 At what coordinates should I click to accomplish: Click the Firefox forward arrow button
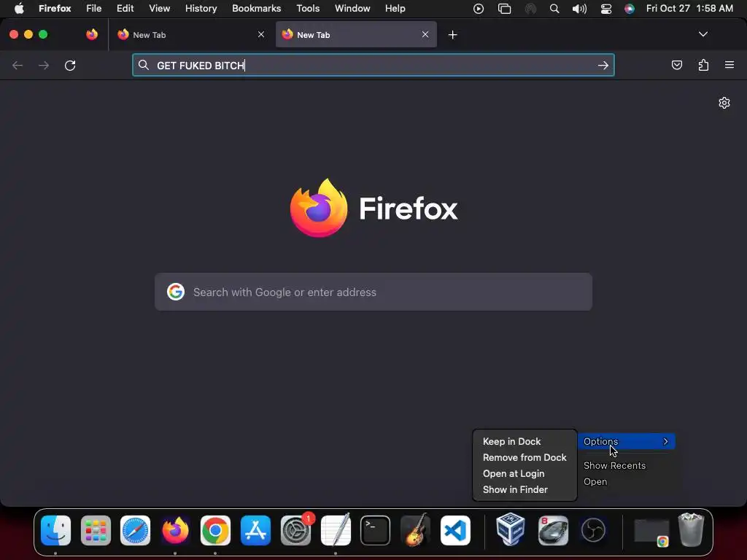[x=44, y=65]
